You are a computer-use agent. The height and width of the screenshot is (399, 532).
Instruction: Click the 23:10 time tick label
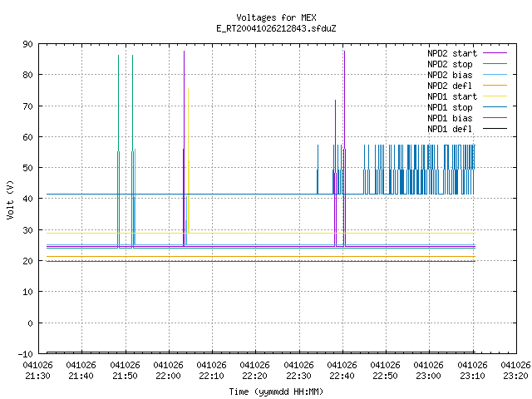(x=472, y=376)
